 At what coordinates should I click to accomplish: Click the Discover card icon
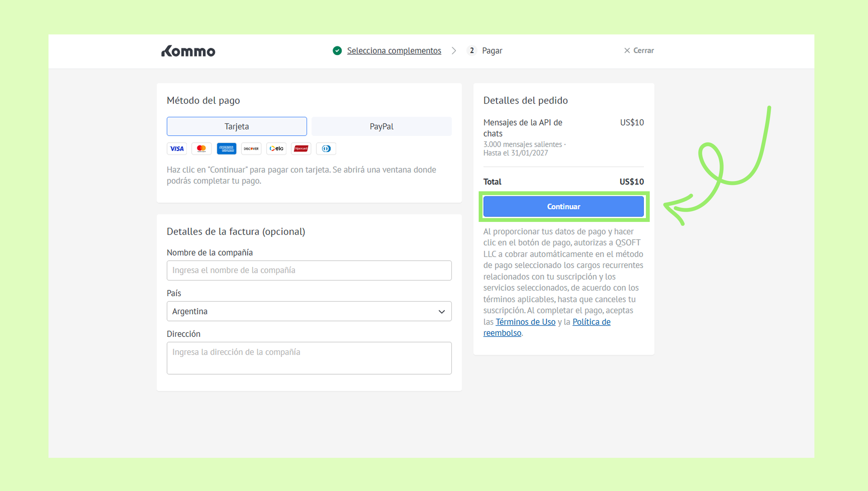point(251,148)
